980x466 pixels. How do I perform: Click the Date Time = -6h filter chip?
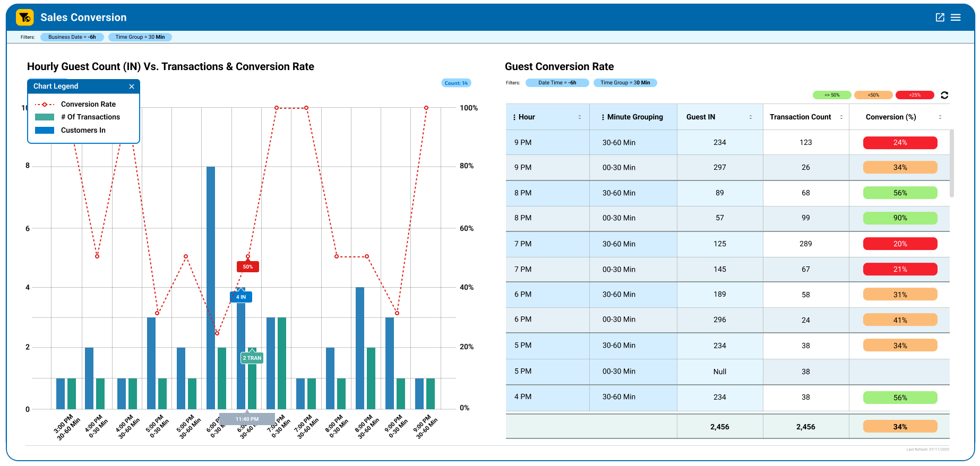pyautogui.click(x=557, y=83)
